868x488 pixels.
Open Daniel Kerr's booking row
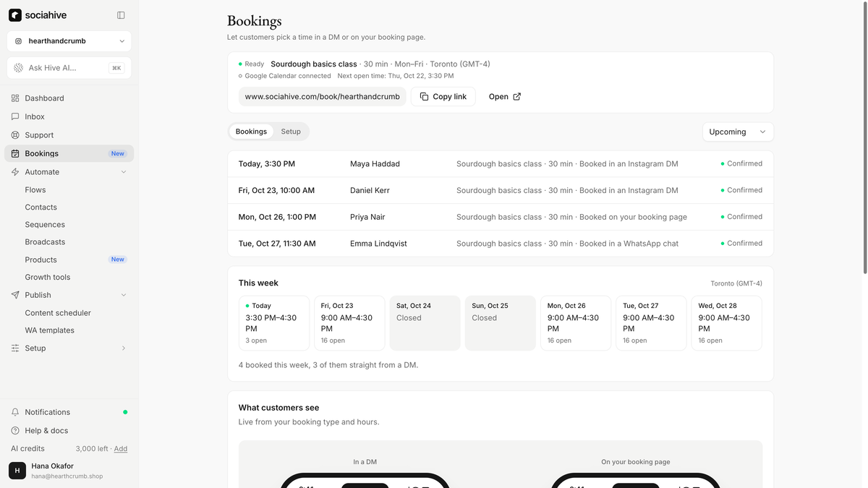(x=501, y=191)
